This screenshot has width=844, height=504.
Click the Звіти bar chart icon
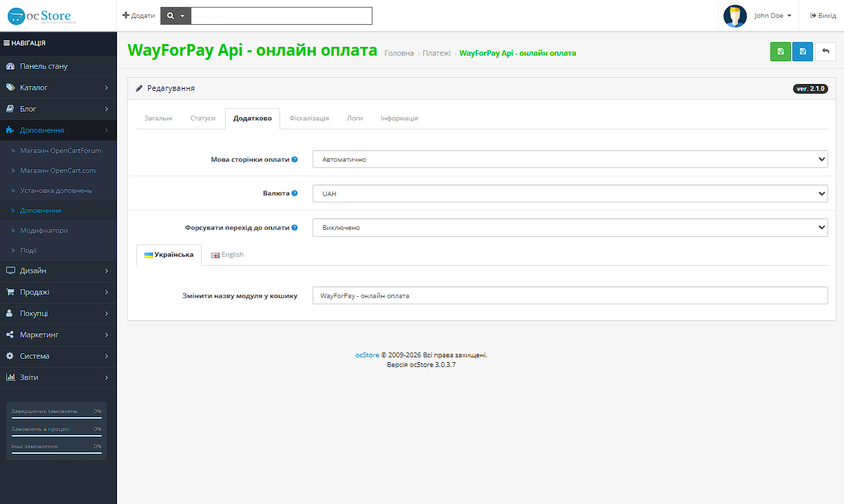[10, 377]
